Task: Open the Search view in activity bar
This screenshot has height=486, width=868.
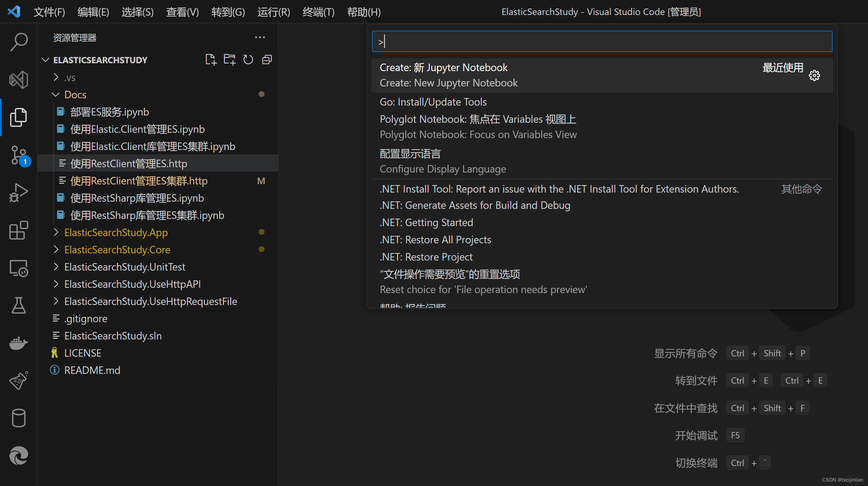Action: coord(18,42)
